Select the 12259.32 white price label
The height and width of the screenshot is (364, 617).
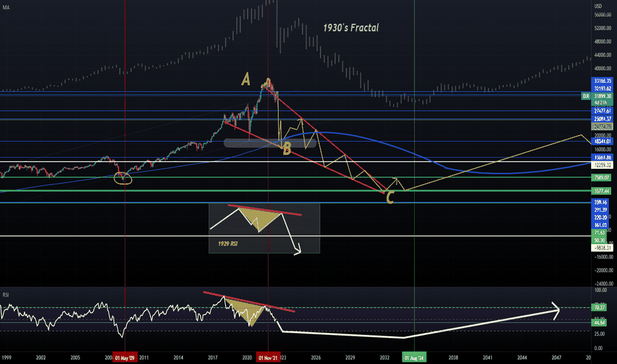pos(602,165)
